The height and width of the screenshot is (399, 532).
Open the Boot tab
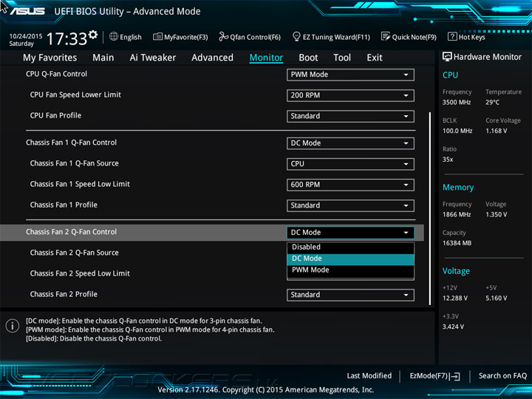pyautogui.click(x=308, y=58)
